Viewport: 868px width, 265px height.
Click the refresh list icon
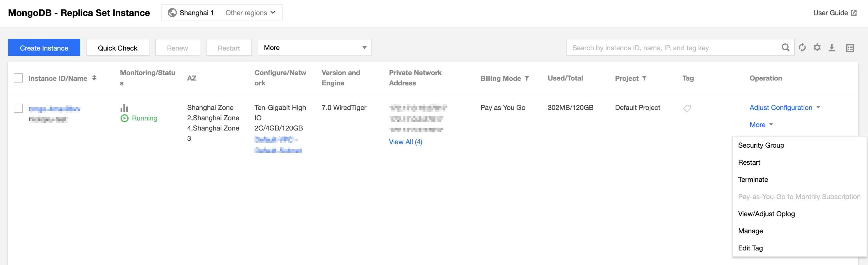(802, 48)
